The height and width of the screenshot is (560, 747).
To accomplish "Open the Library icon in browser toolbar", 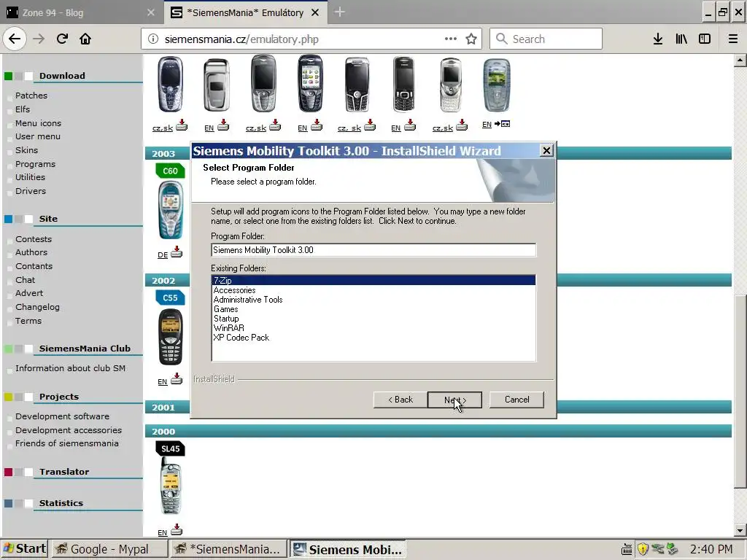I will point(681,39).
